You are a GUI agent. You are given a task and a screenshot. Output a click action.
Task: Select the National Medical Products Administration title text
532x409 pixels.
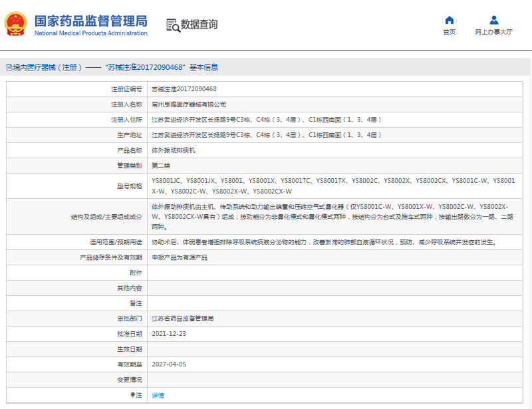click(91, 33)
